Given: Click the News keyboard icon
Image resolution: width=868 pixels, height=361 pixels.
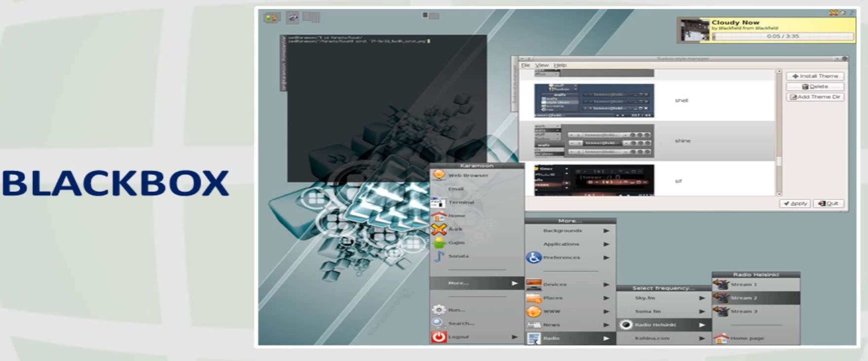Looking at the screenshot, I should point(534,325).
